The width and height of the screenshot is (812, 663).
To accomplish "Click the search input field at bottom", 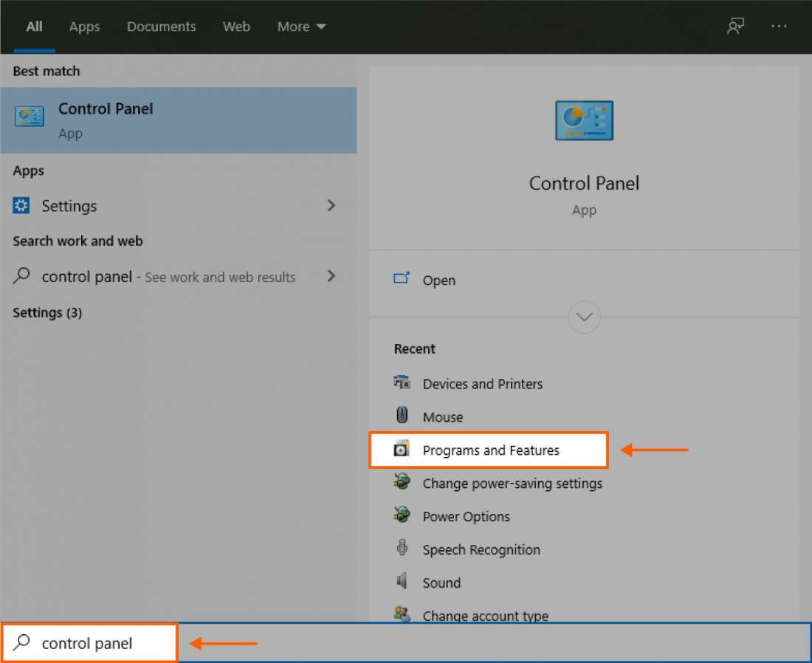I will pyautogui.click(x=89, y=642).
